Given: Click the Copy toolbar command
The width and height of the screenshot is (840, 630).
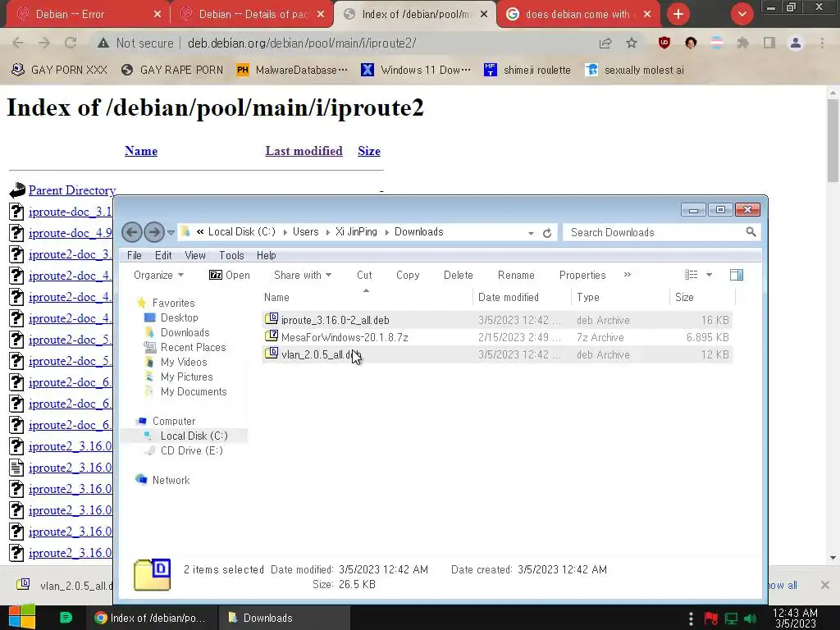Looking at the screenshot, I should coord(408,275).
